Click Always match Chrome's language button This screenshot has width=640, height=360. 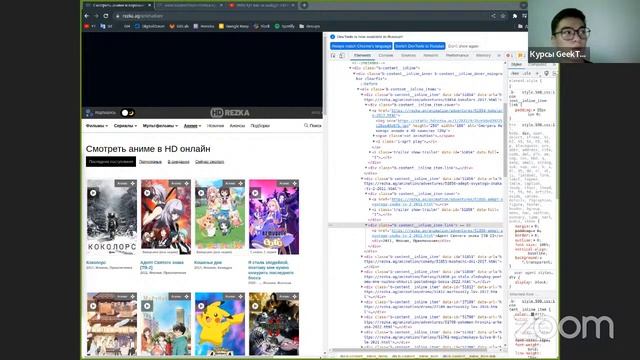tap(361, 46)
